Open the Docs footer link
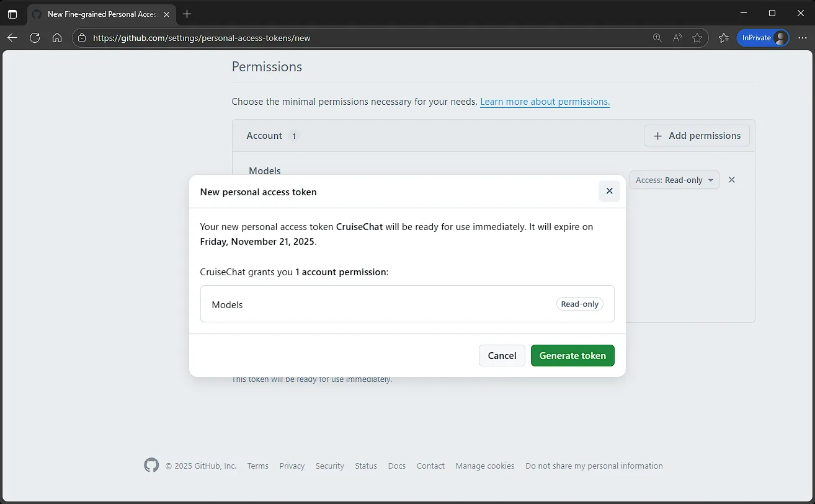This screenshot has height=504, width=815. [396, 466]
